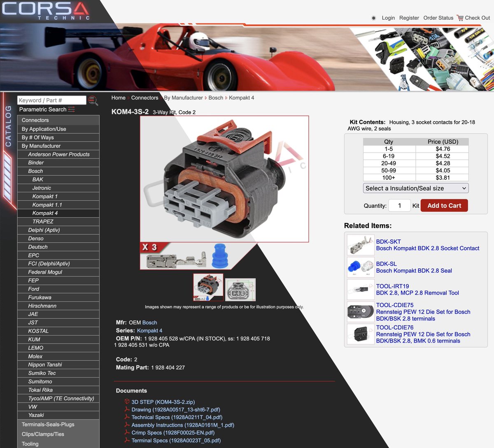Go to Home breadcrumb
The width and height of the screenshot is (494, 448).
[119, 97]
